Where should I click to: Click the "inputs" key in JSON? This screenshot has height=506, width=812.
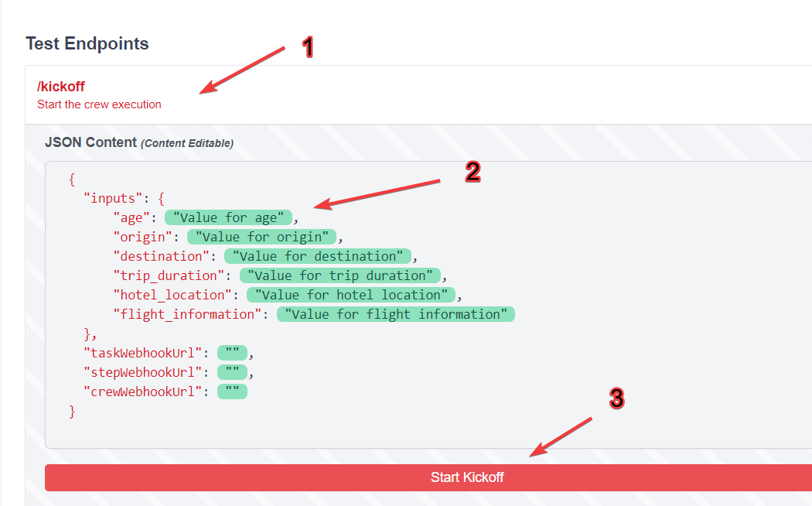click(113, 198)
